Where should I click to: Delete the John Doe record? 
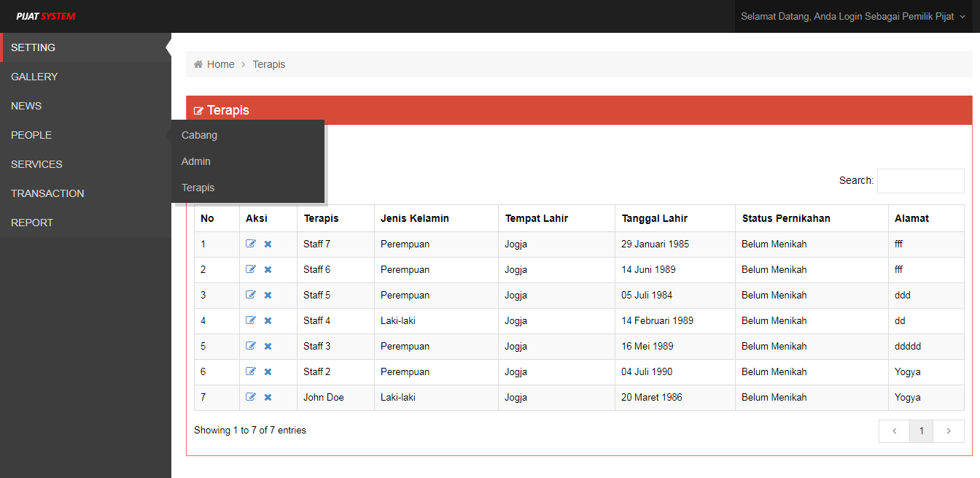pos(268,397)
